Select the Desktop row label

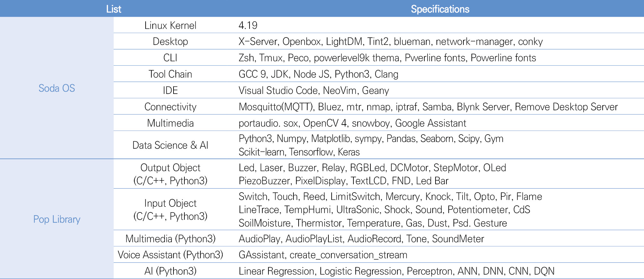(x=170, y=41)
